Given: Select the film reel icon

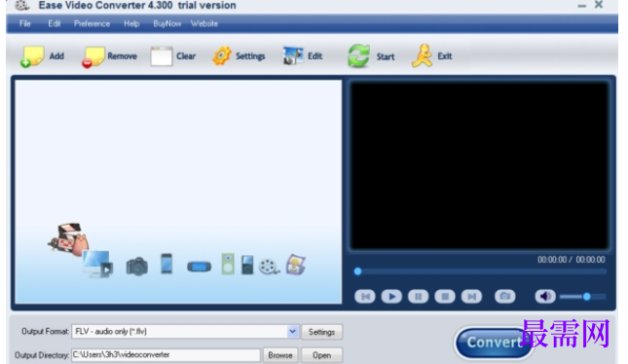Looking at the screenshot, I should click(269, 267).
